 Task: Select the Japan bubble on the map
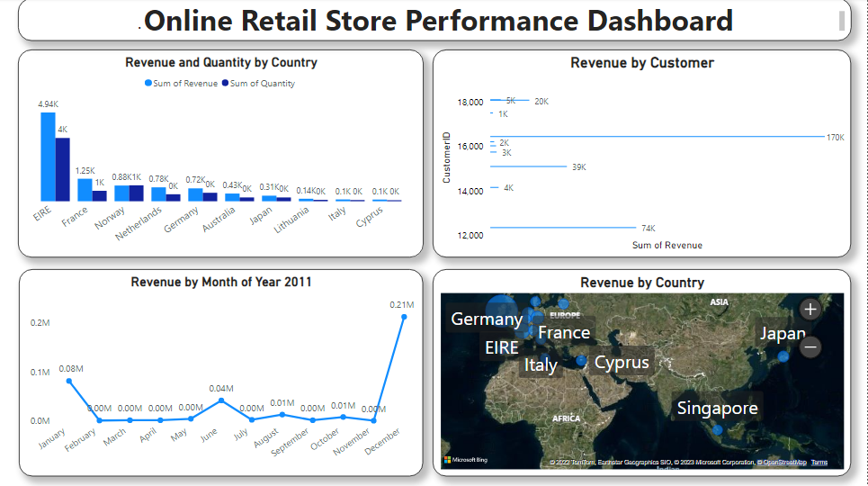pyautogui.click(x=783, y=356)
